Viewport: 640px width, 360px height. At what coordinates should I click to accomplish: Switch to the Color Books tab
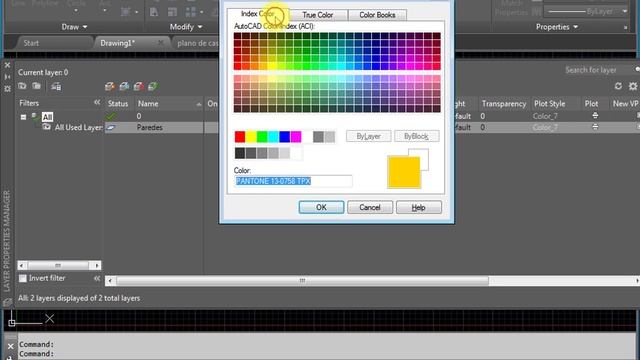[x=377, y=15]
